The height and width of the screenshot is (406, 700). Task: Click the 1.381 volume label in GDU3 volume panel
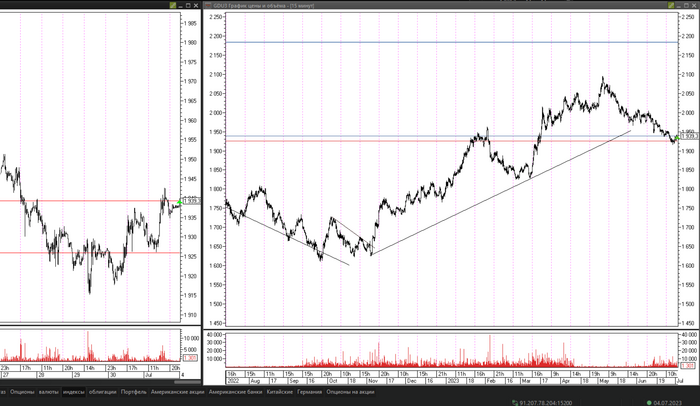[688, 366]
